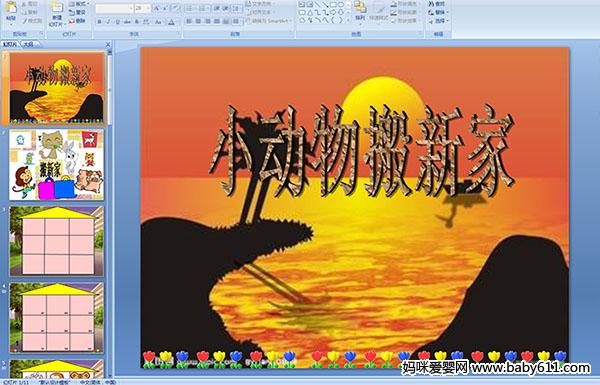Viewport: 600px width, 385px height.
Task: Toggle Italic formatting
Action: click(x=108, y=22)
